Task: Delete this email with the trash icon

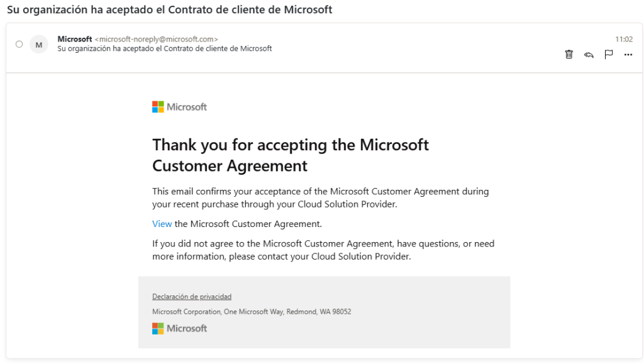Action: pyautogui.click(x=569, y=55)
